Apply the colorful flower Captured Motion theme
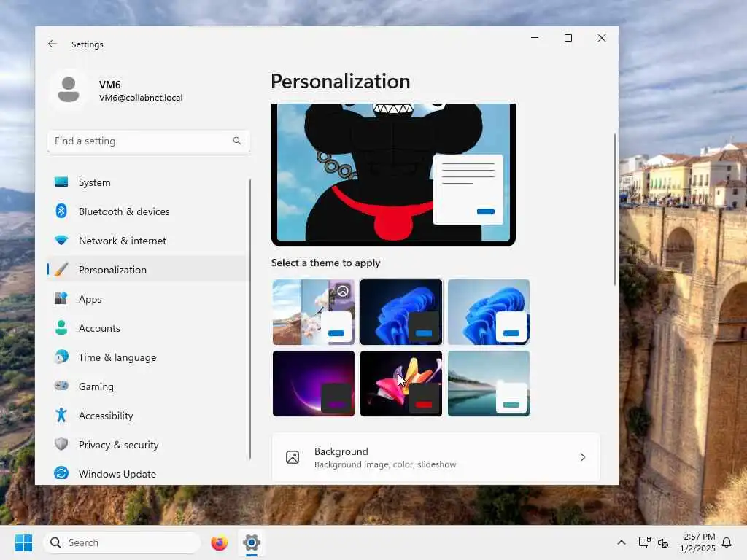This screenshot has width=747, height=560. click(x=401, y=384)
